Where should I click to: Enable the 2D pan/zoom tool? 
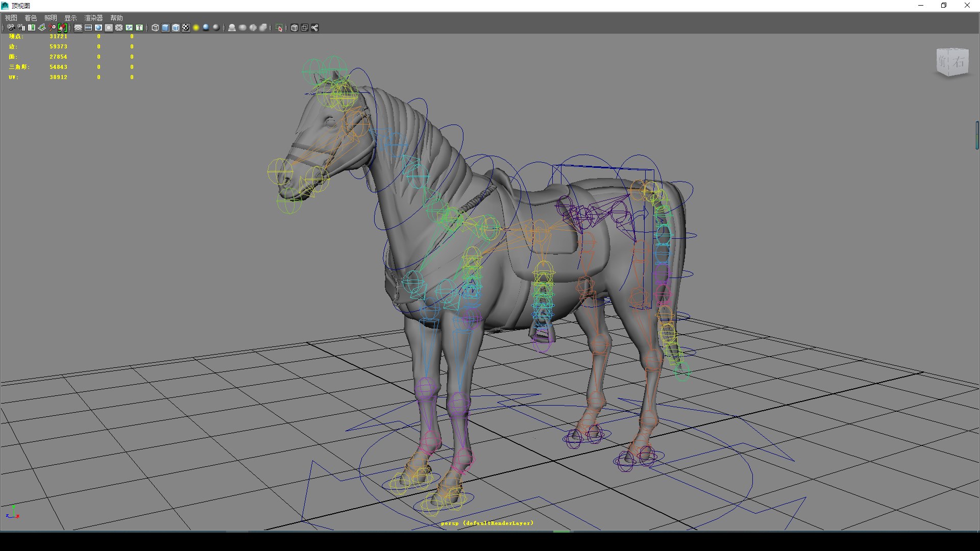[x=52, y=28]
